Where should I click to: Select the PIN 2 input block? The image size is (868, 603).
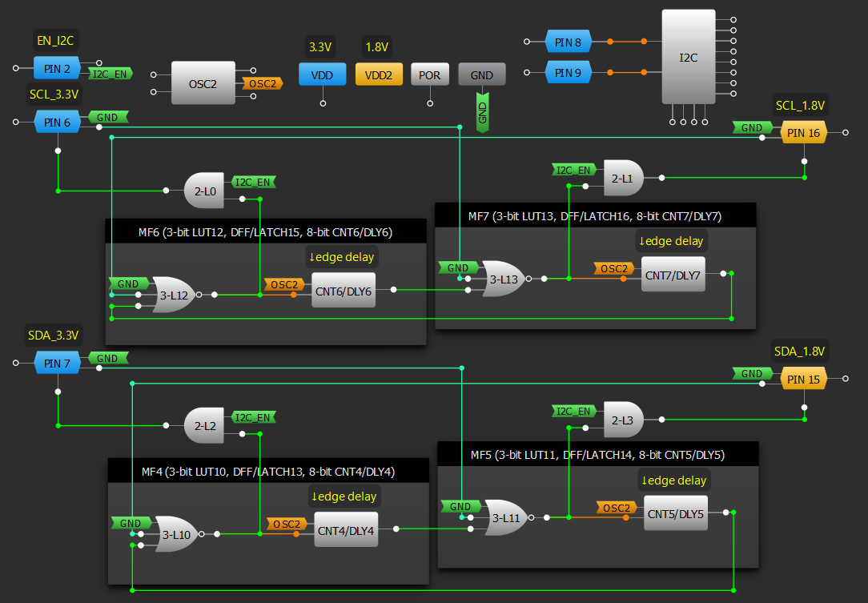57,69
